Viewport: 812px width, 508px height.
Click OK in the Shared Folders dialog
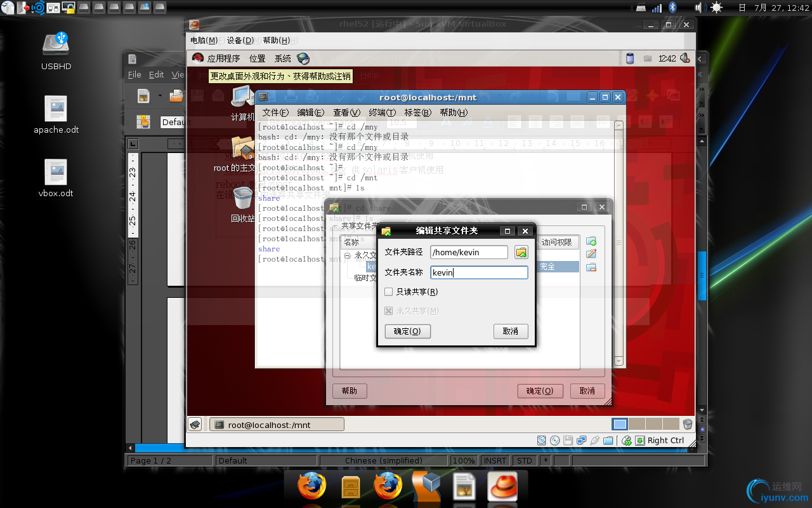[540, 391]
